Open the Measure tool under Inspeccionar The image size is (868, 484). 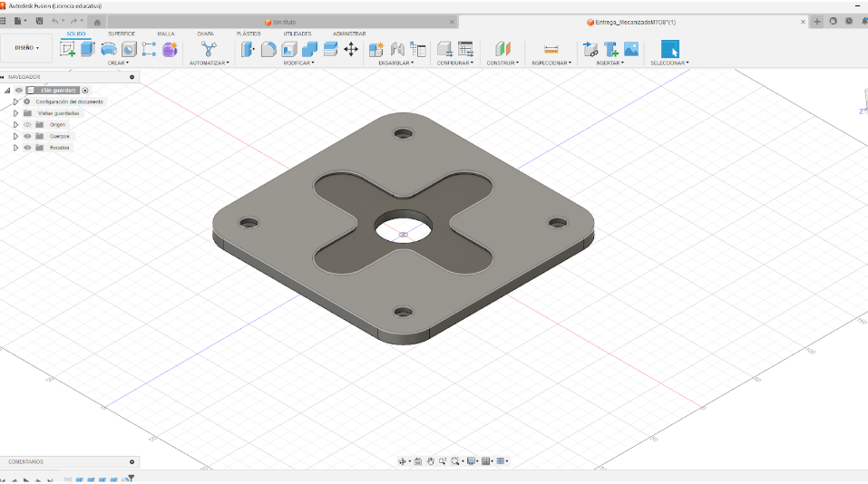click(x=551, y=49)
